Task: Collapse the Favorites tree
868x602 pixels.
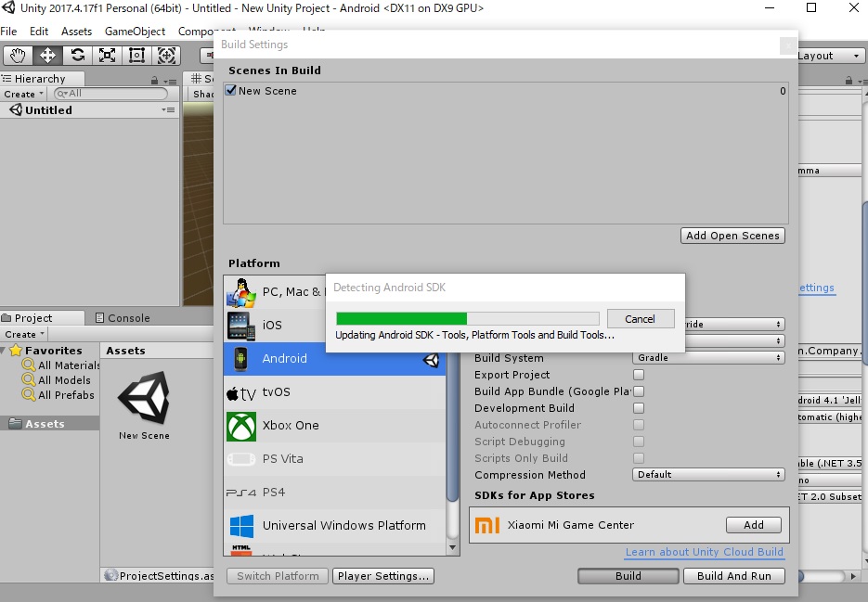Action: (x=4, y=351)
